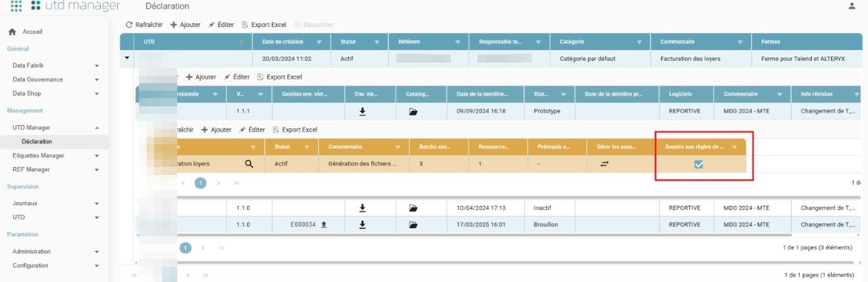The height and width of the screenshot is (282, 868).
Task: Expand Data Gouvernance in the sidebar
Action: (97, 79)
